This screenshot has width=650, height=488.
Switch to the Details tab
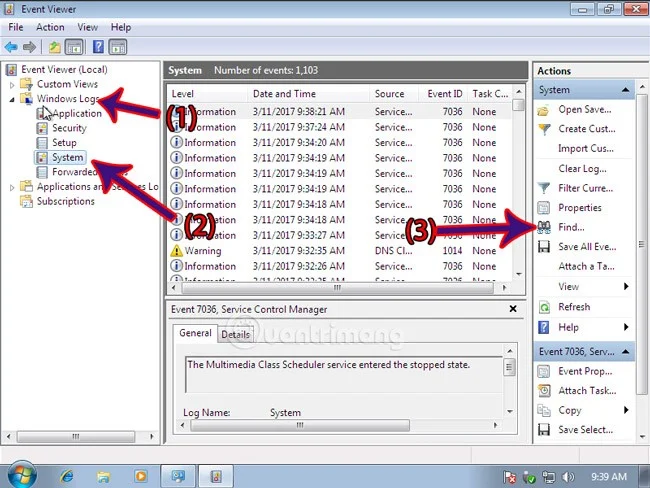tap(235, 335)
